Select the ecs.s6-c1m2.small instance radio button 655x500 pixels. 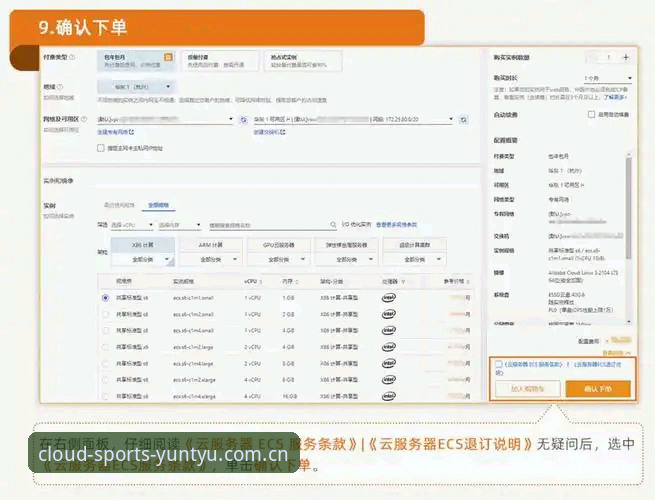click(105, 314)
